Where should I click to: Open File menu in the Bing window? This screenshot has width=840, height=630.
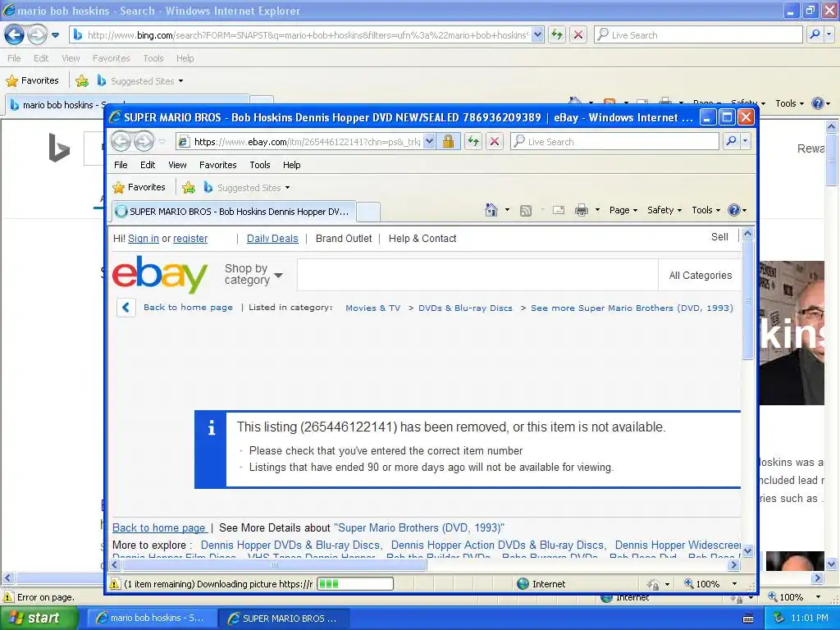(x=14, y=58)
